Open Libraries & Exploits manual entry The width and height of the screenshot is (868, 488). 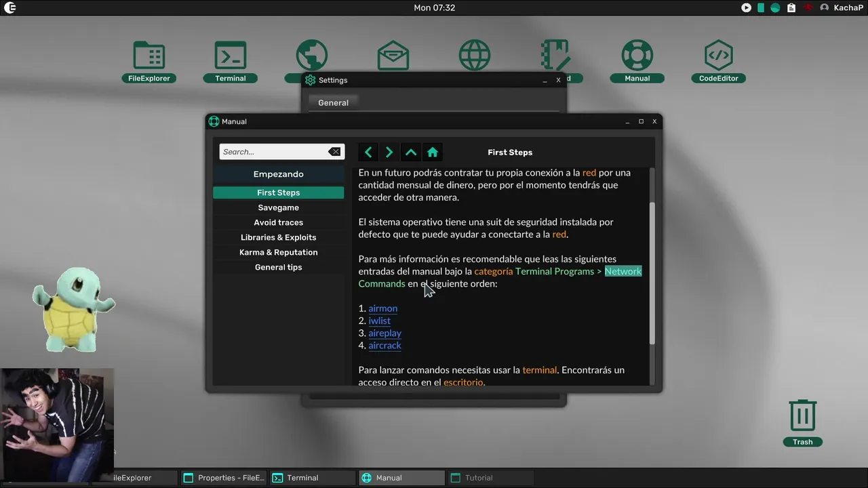(x=278, y=237)
